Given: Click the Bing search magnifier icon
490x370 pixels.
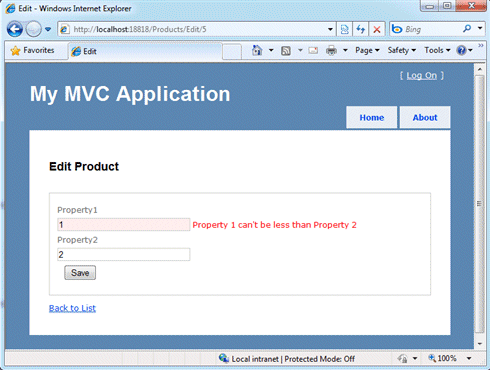Looking at the screenshot, I should tap(467, 29).
